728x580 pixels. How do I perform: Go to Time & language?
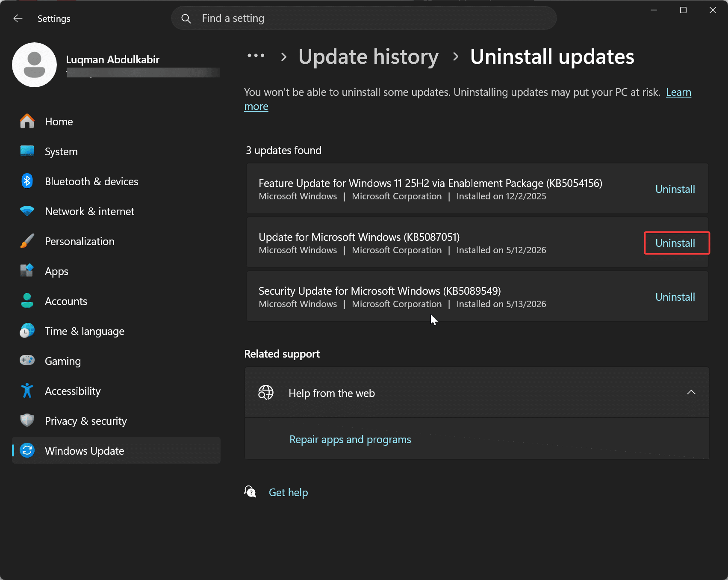(116, 331)
